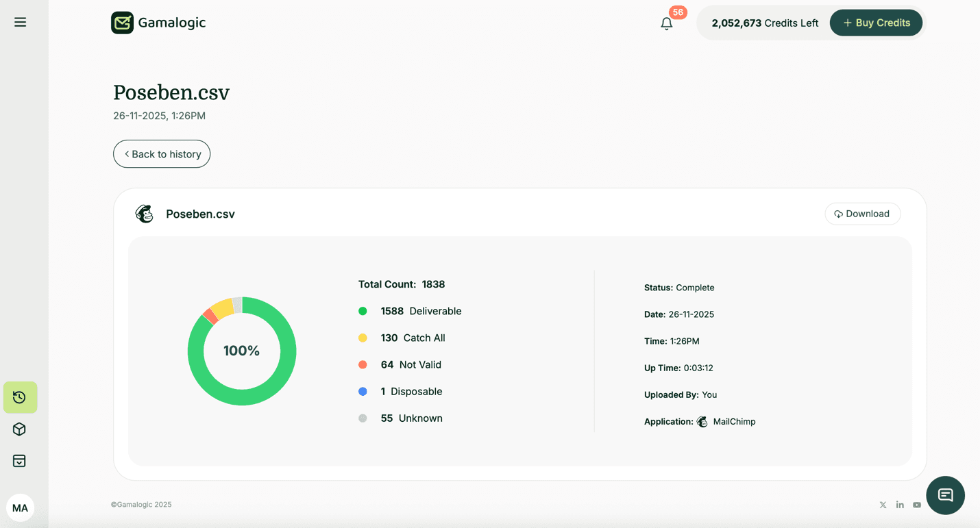
Task: Open the inbox archive sidebar icon
Action: pos(19,461)
